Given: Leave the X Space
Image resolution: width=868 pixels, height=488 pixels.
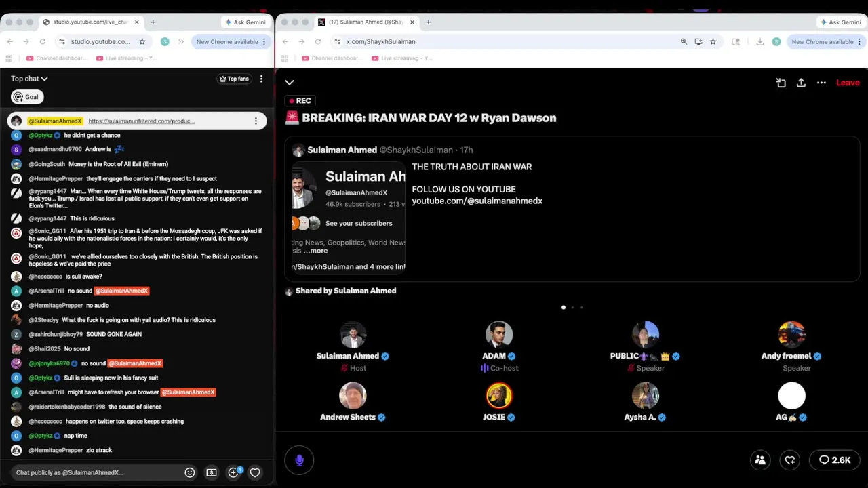Looking at the screenshot, I should tap(848, 83).
